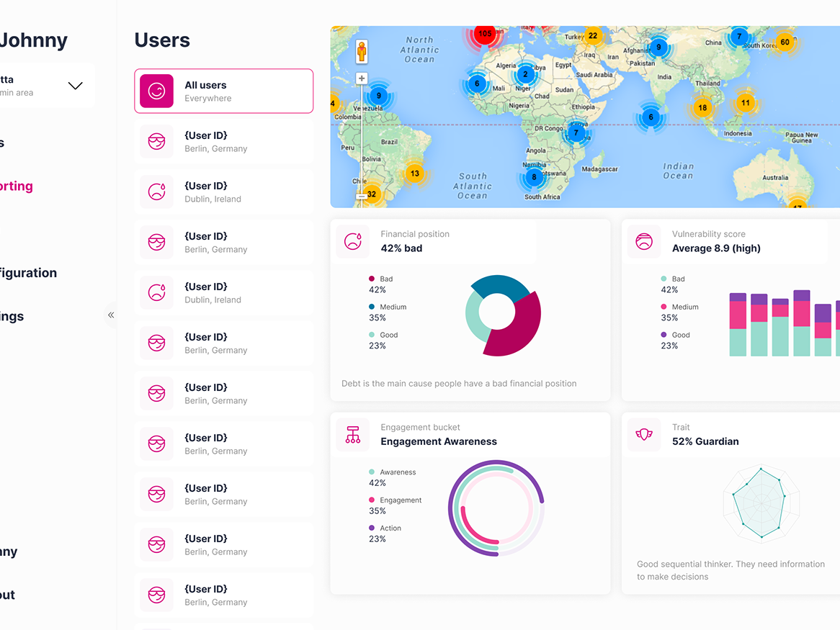The height and width of the screenshot is (630, 840).
Task: Click the Vulnerability score icon
Action: click(x=644, y=241)
